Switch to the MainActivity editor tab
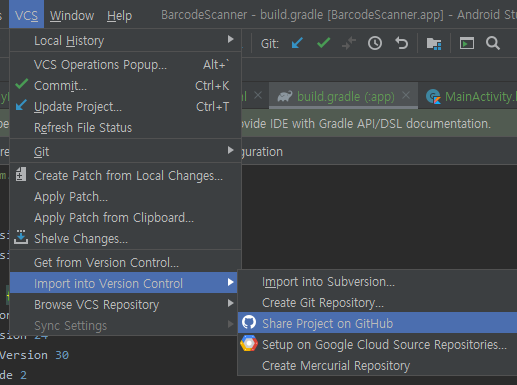 point(468,96)
